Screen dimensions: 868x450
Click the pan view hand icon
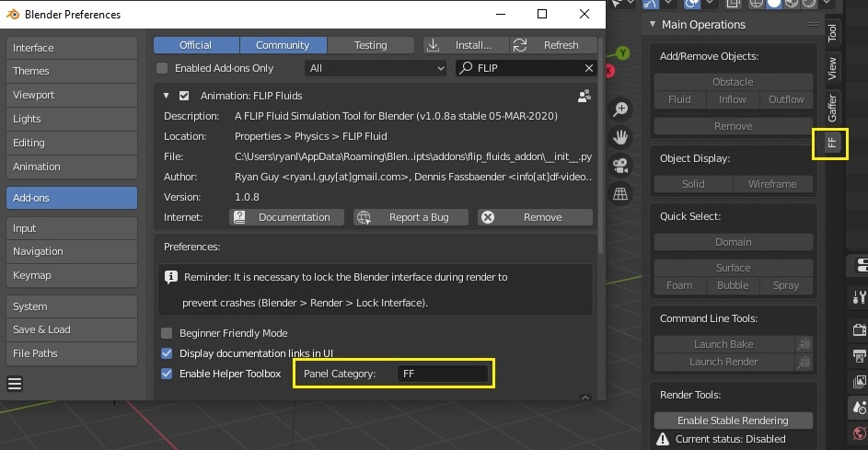(x=620, y=137)
